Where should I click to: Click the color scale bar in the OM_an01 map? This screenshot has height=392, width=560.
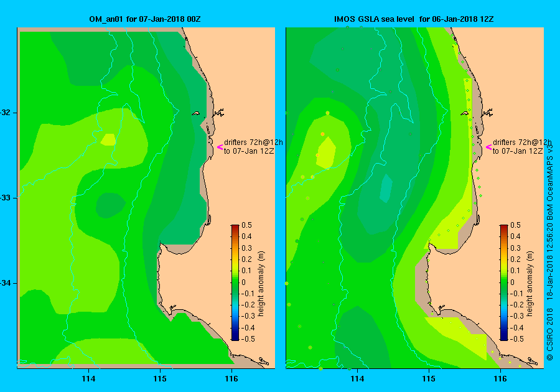pyautogui.click(x=235, y=282)
